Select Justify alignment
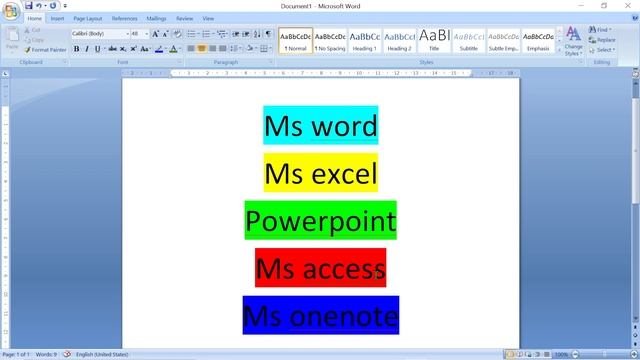This screenshot has width=640, height=360. pos(222,49)
